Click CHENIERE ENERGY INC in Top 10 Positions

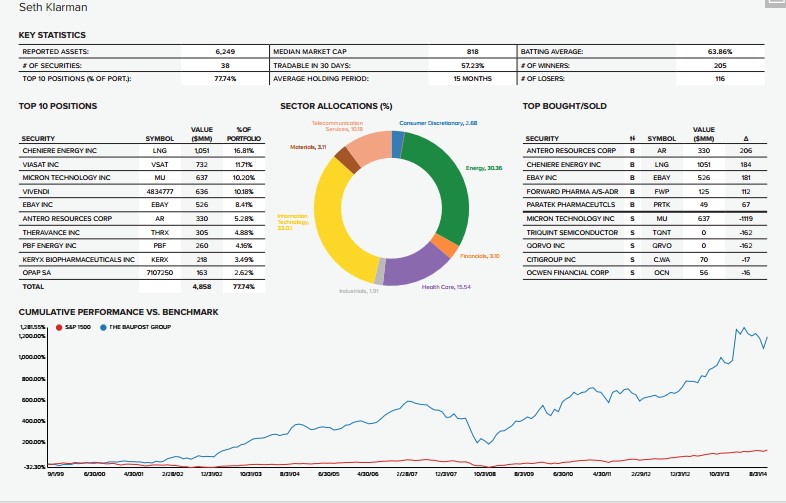coord(60,150)
